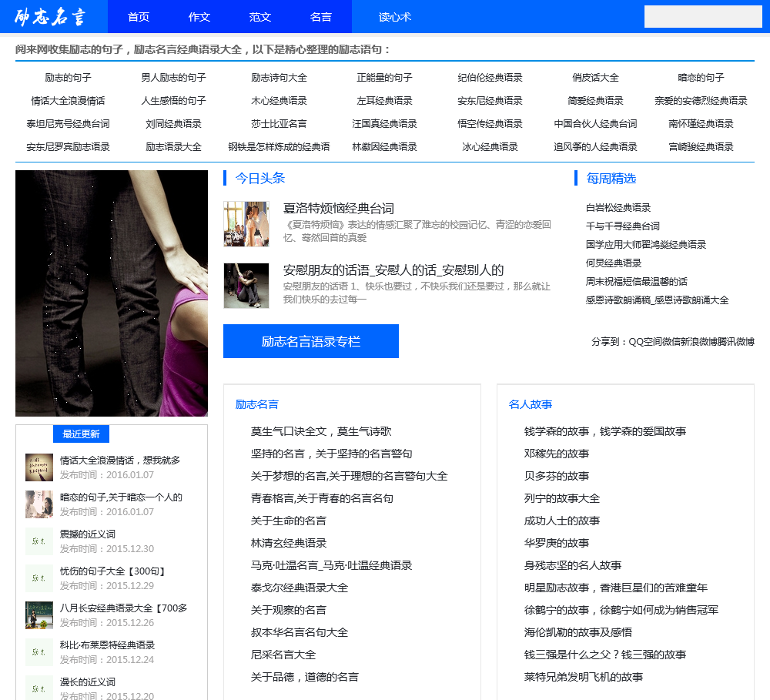Open 纪伯伦经典语录 link
The width and height of the screenshot is (770, 700).
click(x=490, y=78)
